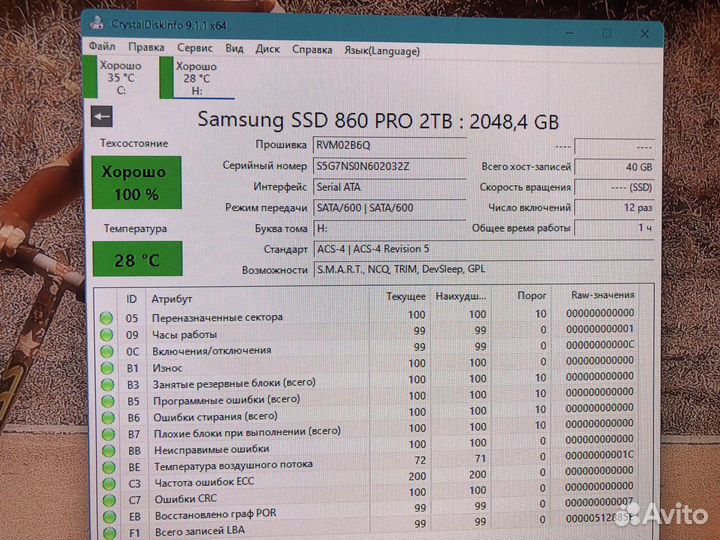The width and height of the screenshot is (720, 540).
Task: Open the Правка menu
Action: 146,47
